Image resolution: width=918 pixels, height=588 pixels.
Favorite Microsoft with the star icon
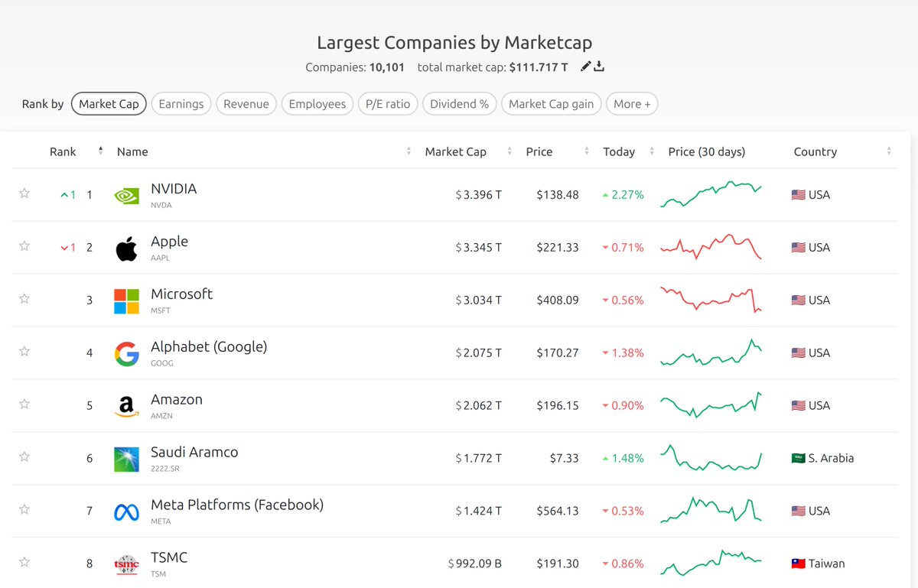tap(24, 299)
